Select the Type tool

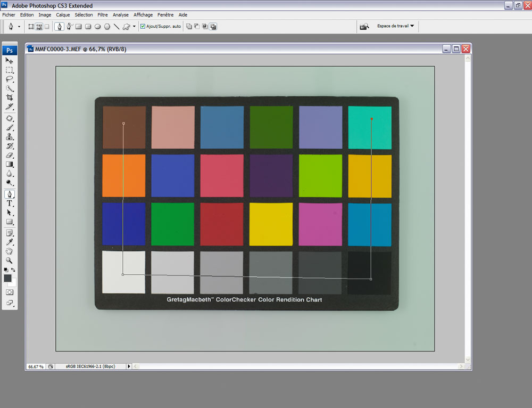[9, 203]
